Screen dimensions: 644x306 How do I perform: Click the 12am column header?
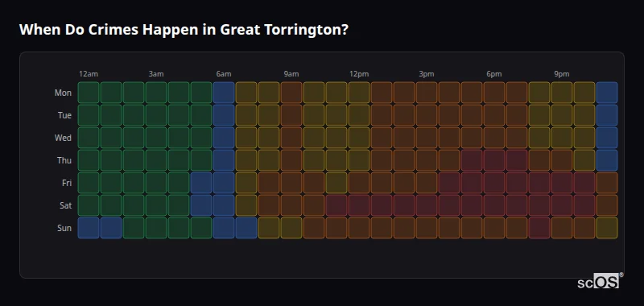point(89,74)
